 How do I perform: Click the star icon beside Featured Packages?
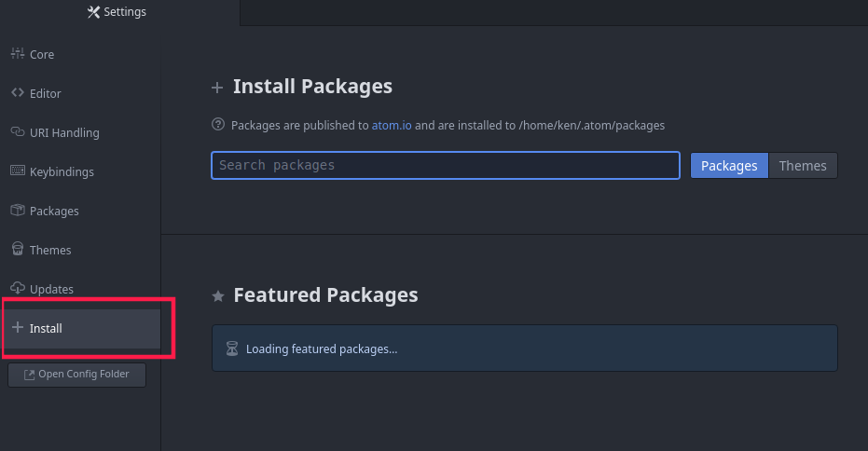218,296
